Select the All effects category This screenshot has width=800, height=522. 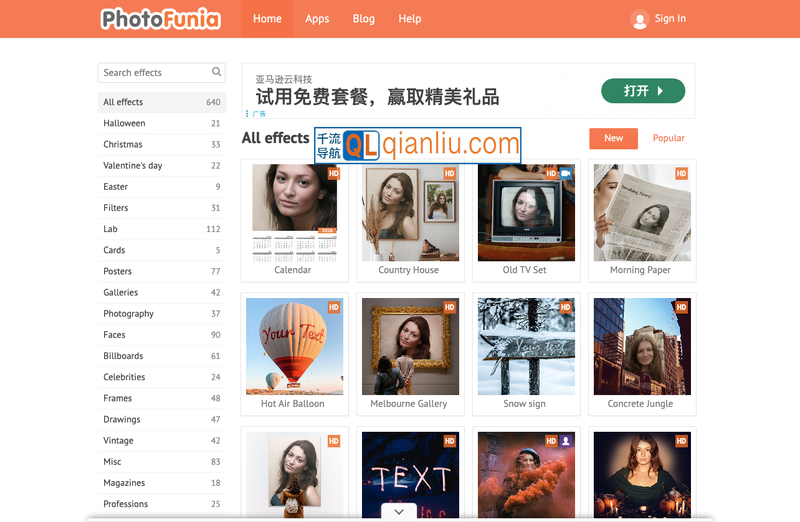click(x=162, y=102)
